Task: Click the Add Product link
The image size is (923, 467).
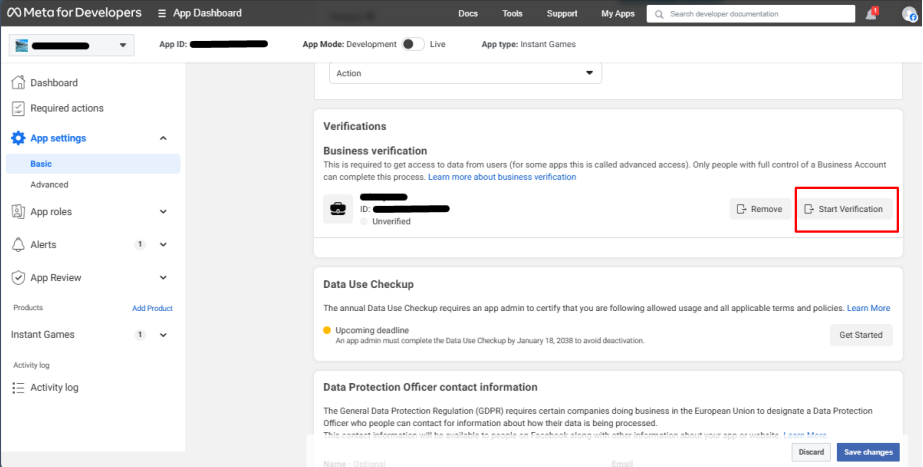Action: click(152, 308)
